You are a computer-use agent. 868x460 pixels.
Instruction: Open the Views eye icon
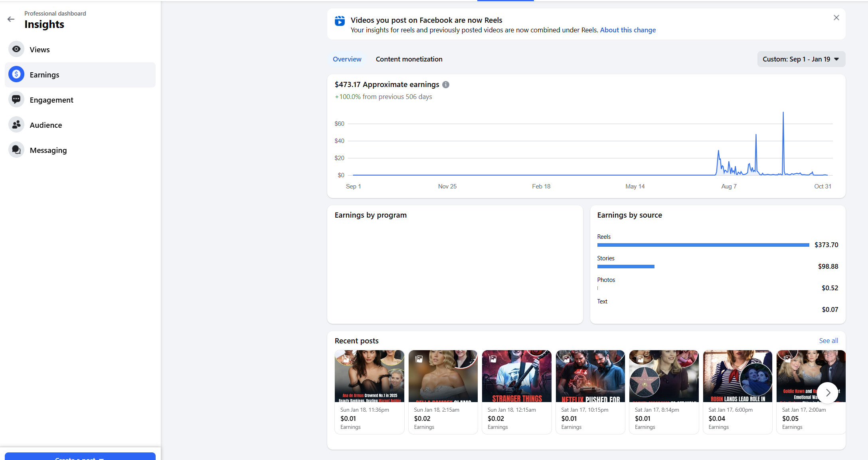coord(16,49)
